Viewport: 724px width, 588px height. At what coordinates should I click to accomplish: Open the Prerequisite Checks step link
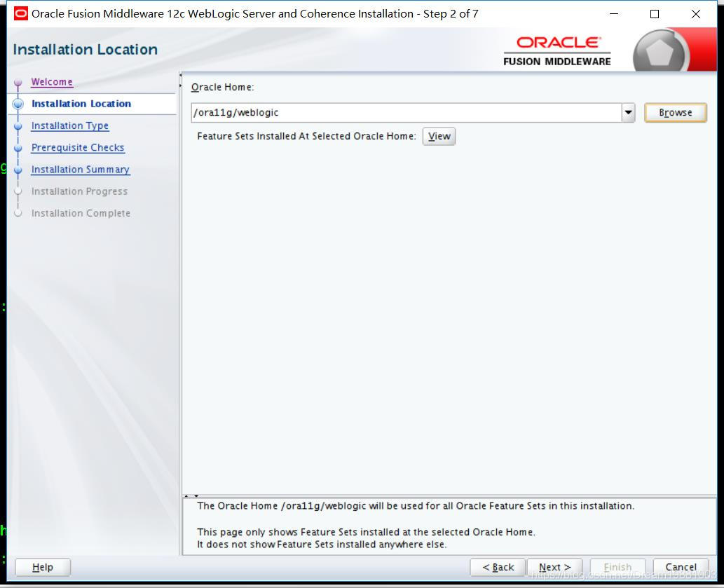(78, 147)
